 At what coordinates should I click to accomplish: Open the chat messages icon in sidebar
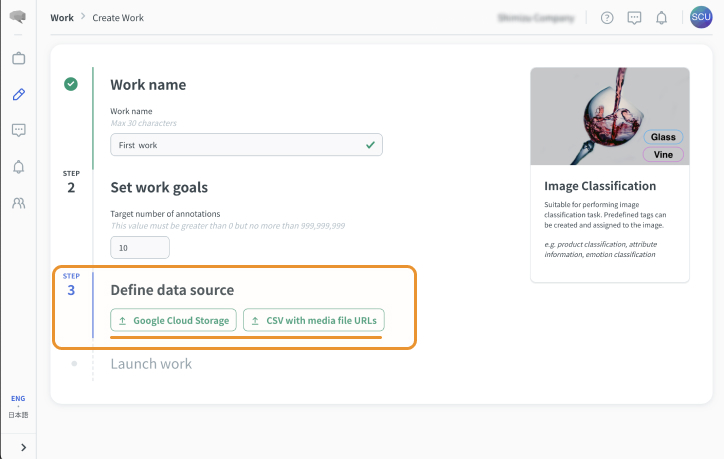click(18, 130)
